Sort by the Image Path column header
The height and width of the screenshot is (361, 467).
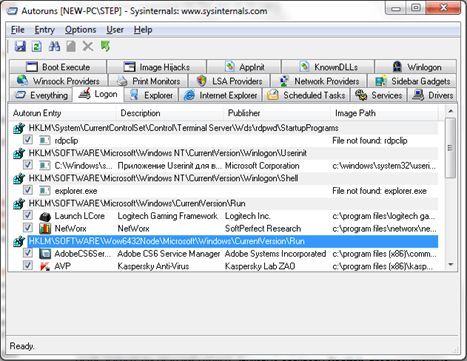(x=384, y=113)
